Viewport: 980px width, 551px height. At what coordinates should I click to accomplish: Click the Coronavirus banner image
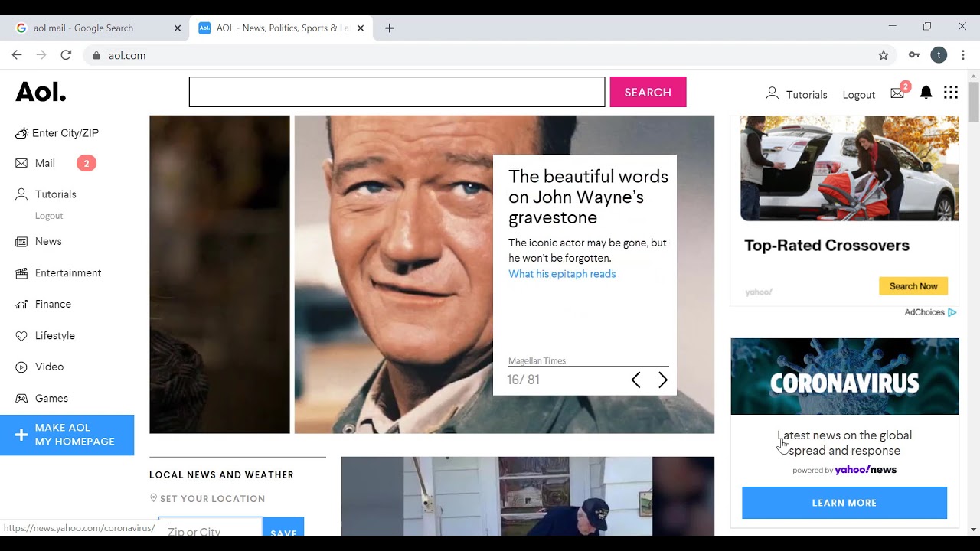(x=844, y=377)
